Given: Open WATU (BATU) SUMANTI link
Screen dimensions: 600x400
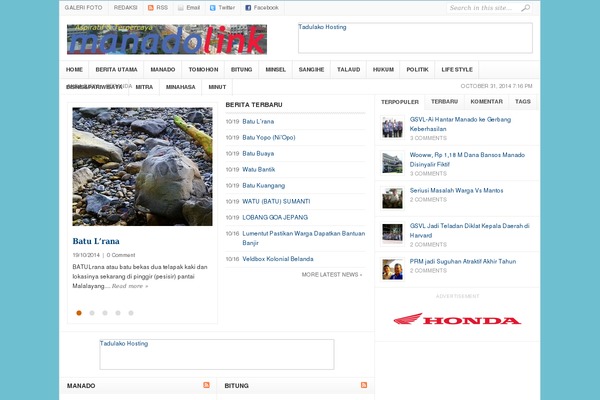Looking at the screenshot, I should pos(276,201).
